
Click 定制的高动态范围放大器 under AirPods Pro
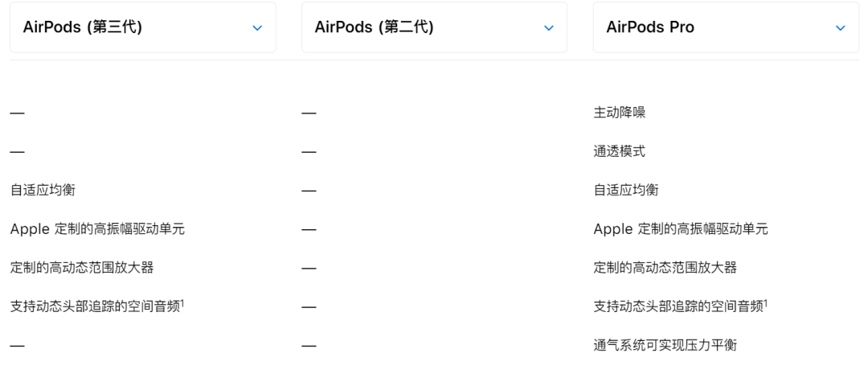point(665,268)
